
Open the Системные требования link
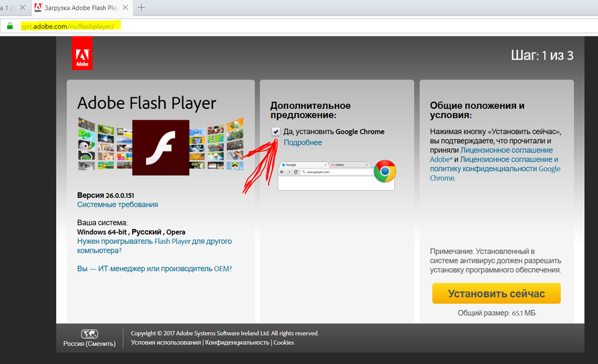pos(117,204)
